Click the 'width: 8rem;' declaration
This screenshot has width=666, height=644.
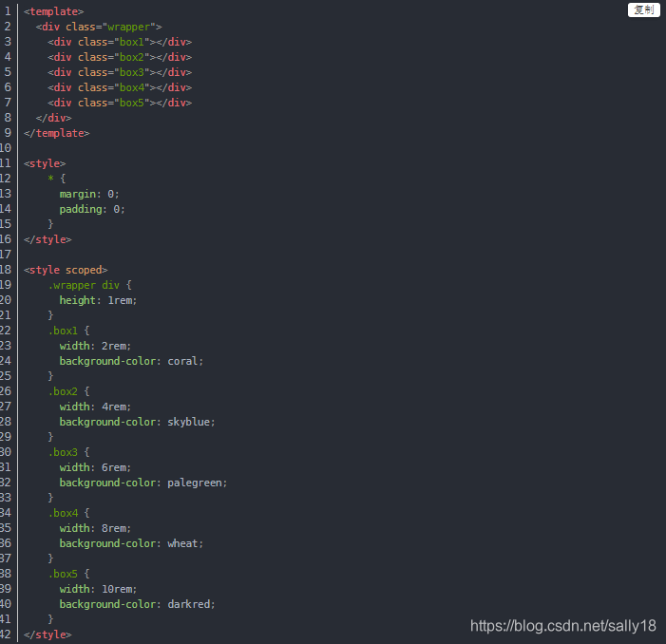(x=95, y=528)
